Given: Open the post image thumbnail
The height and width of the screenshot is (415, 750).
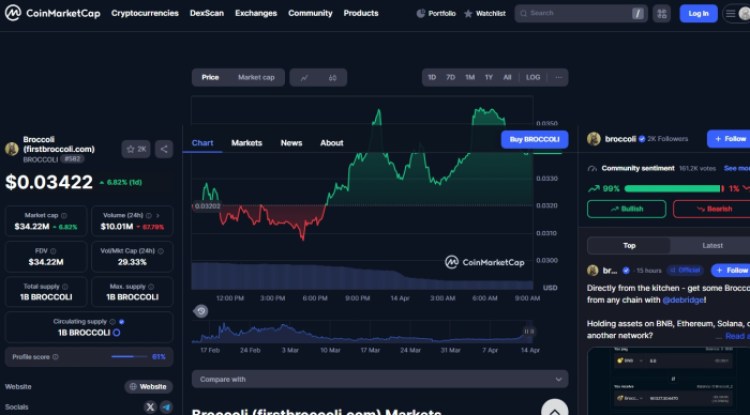Looking at the screenshot, I should pyautogui.click(x=669, y=381).
